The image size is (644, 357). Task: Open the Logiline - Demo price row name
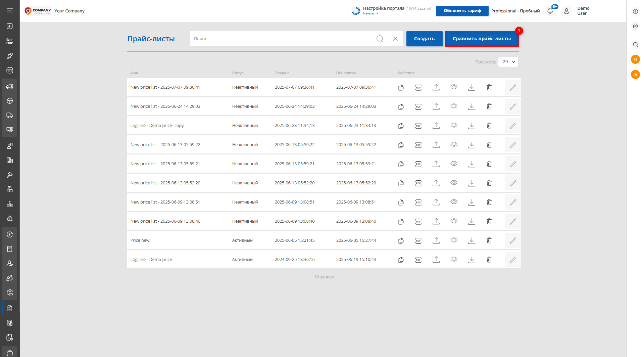click(x=151, y=259)
